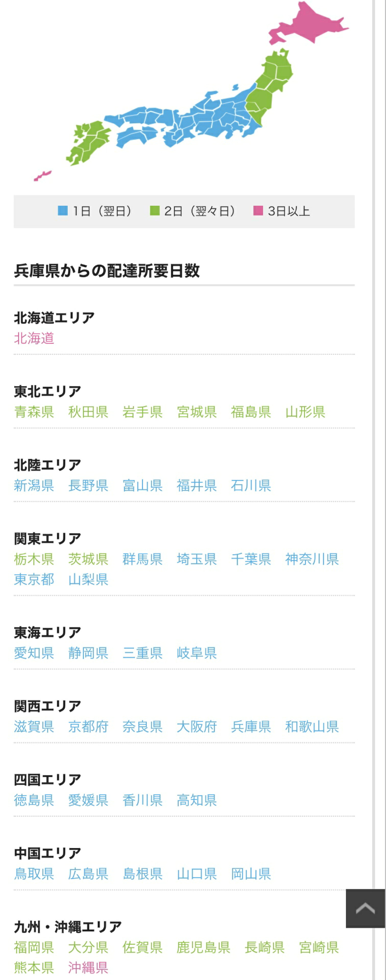The width and height of the screenshot is (386, 980).
Task: Select the 東京都 link
Action: tap(34, 579)
